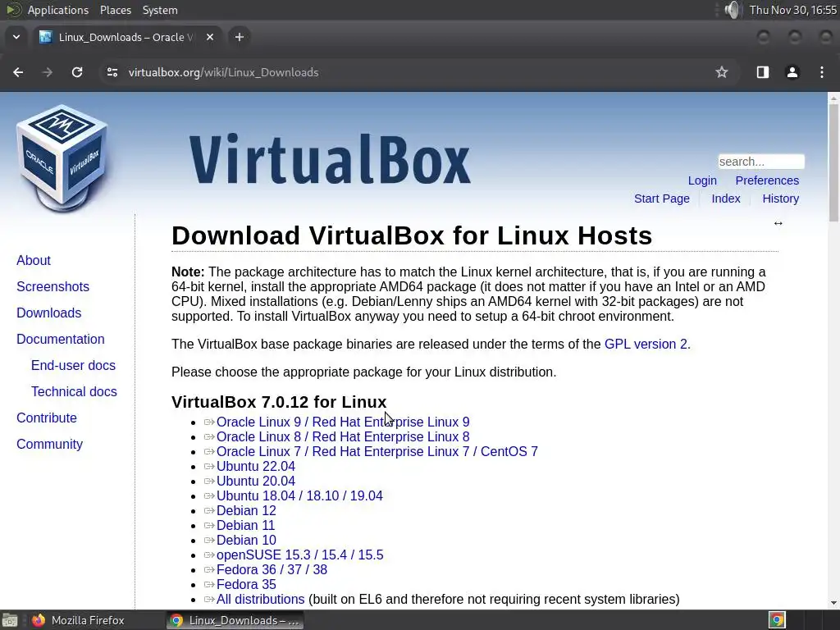Open Screenshots in the sidebar
The image size is (840, 630).
[x=53, y=286]
